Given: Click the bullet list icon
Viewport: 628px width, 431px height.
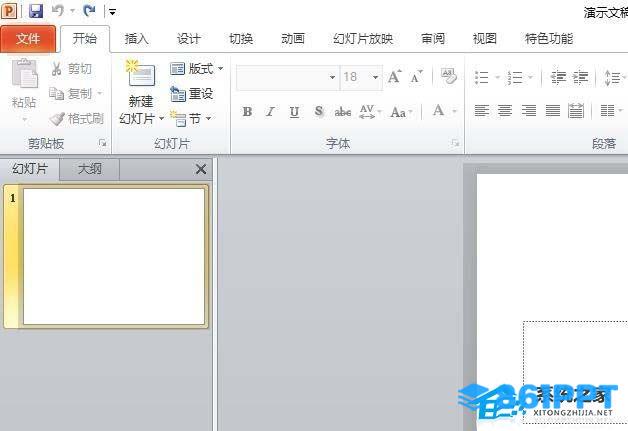Looking at the screenshot, I should coord(482,77).
